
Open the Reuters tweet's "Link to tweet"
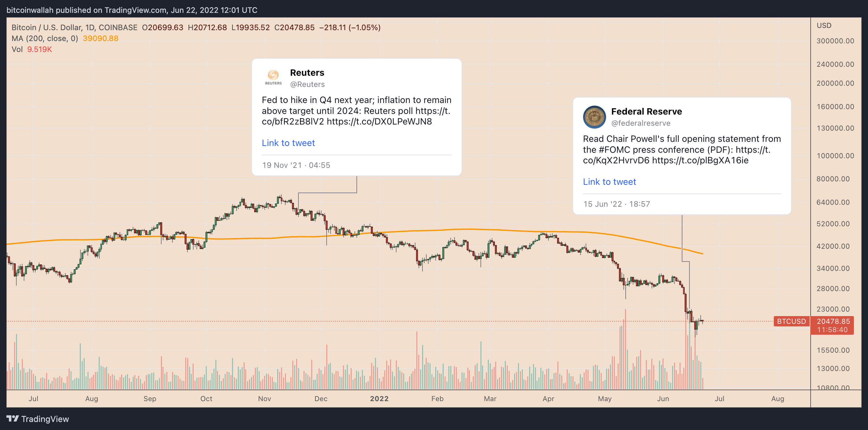pos(288,143)
